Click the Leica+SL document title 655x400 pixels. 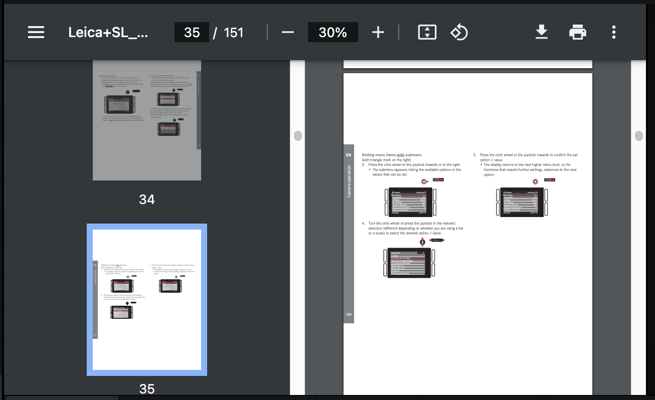(x=108, y=32)
